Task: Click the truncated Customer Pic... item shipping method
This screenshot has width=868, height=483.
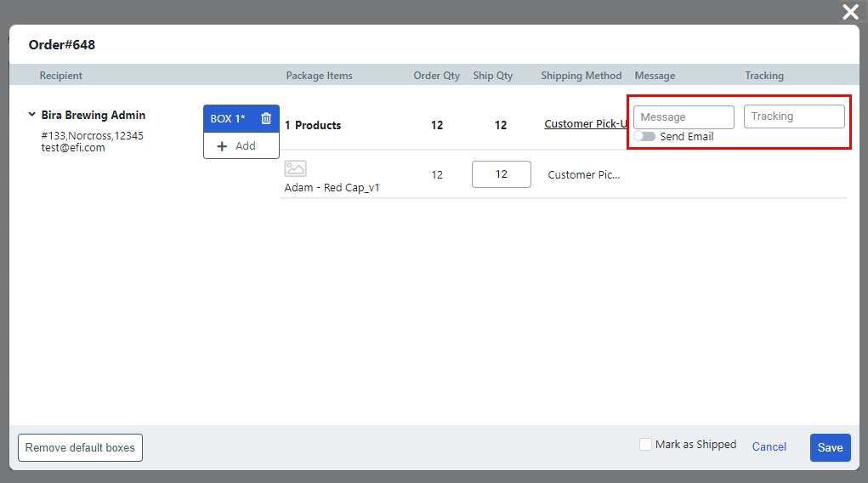Action: click(583, 175)
